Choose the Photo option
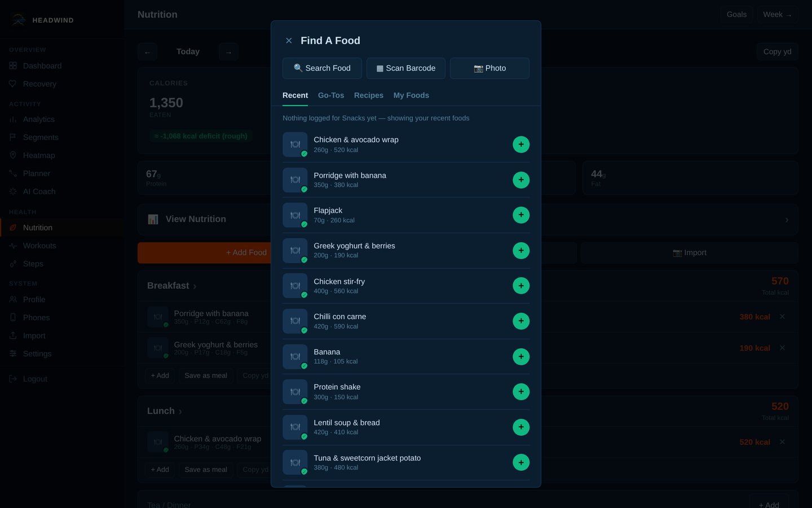The image size is (812, 508). [x=489, y=68]
